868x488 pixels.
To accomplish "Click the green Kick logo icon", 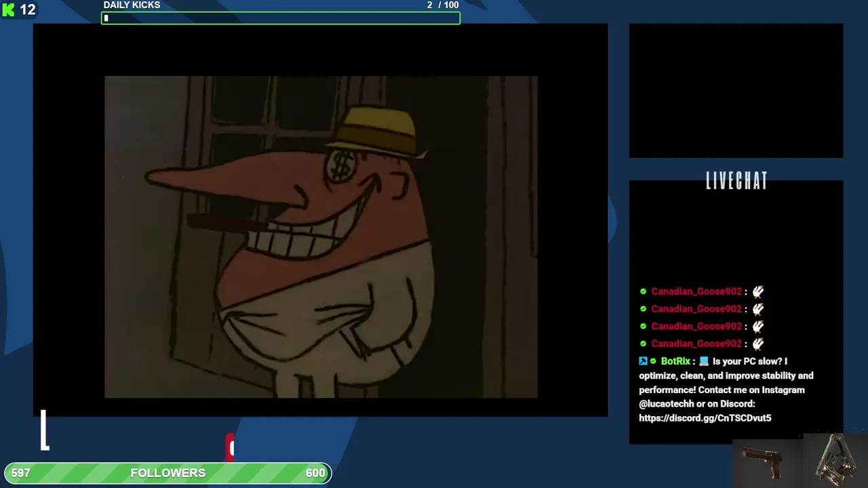I will coord(8,9).
